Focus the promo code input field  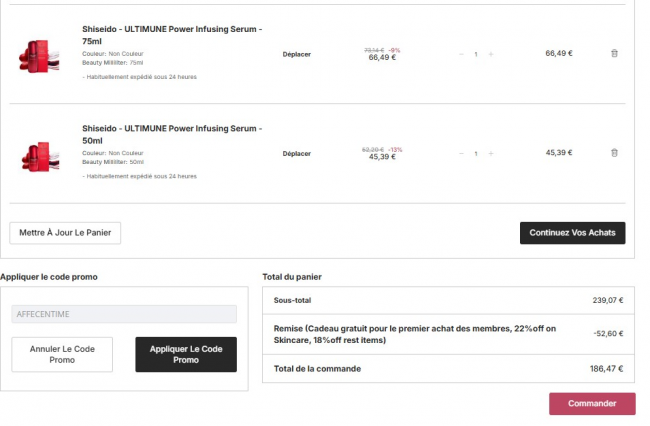124,314
